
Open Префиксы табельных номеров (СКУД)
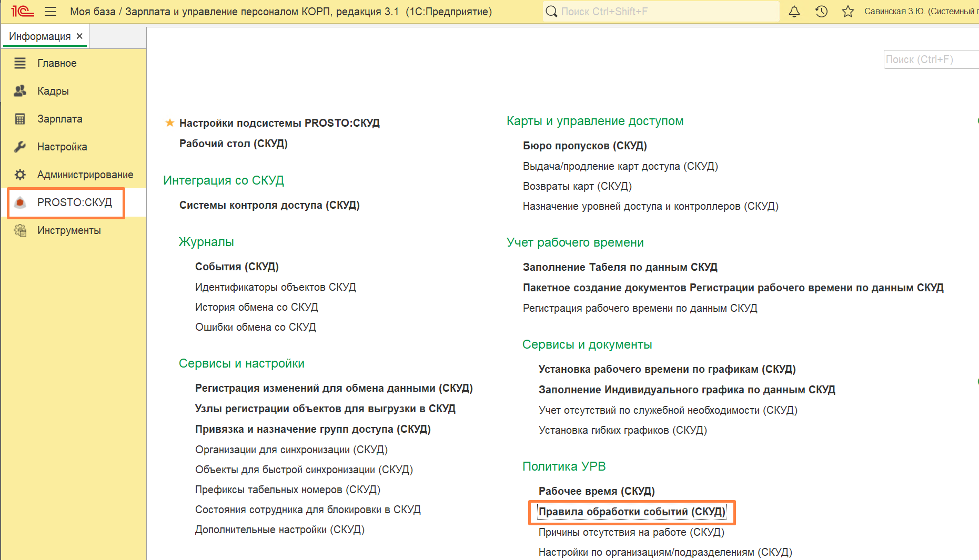[288, 490]
